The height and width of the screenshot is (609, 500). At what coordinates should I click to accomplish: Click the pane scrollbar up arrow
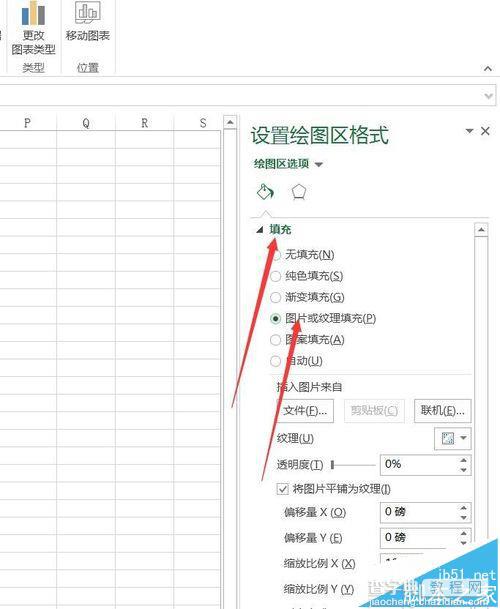pyautogui.click(x=481, y=230)
